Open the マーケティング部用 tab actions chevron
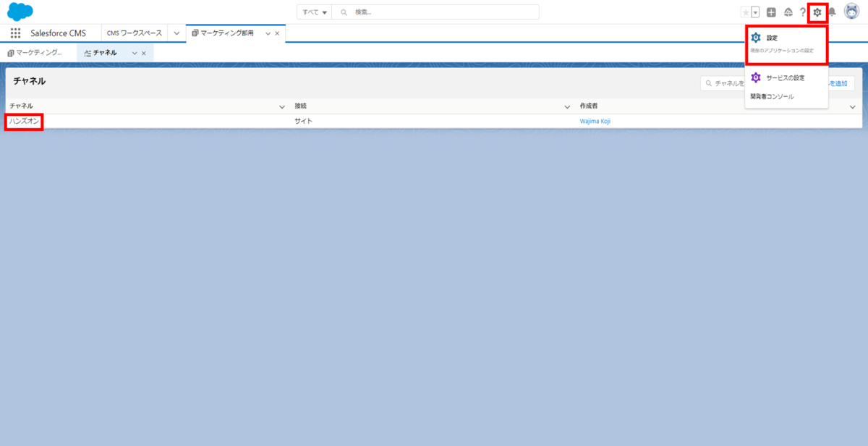This screenshot has width=868, height=446. click(268, 33)
